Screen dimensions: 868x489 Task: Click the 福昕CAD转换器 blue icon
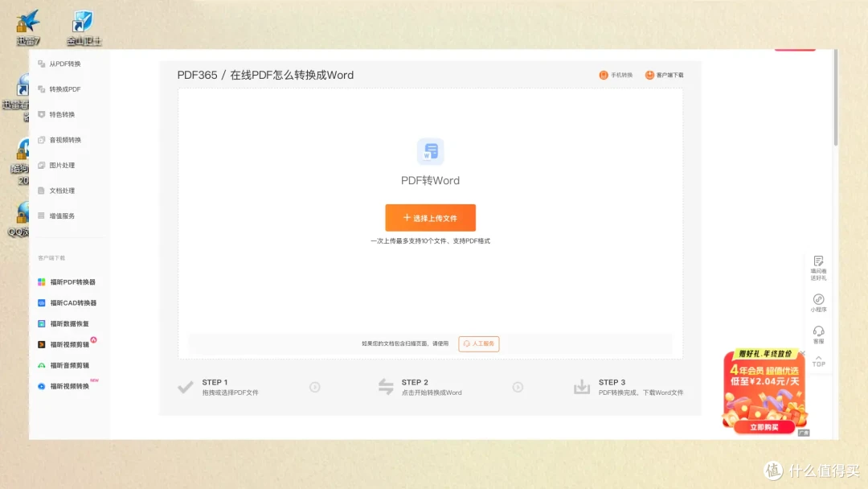point(42,303)
